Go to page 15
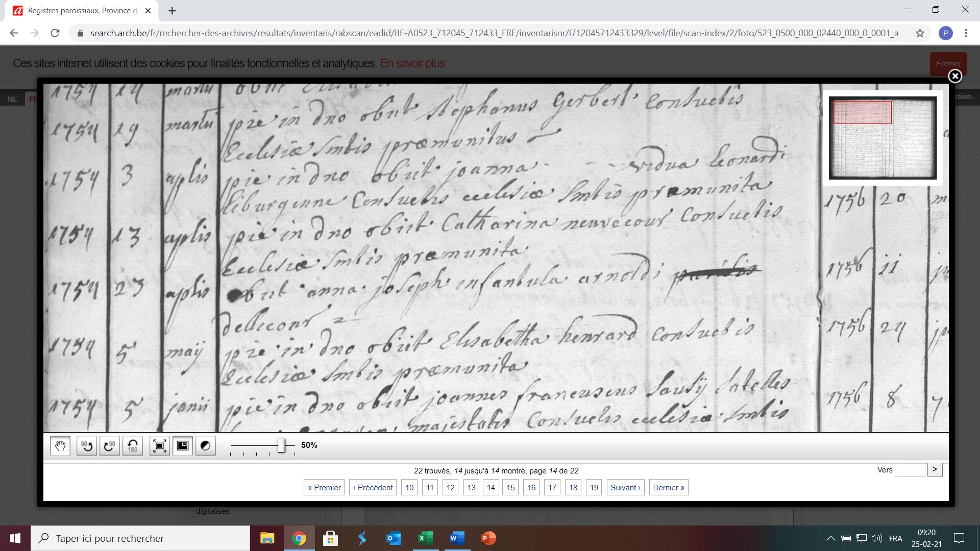The width and height of the screenshot is (980, 551). [x=510, y=487]
